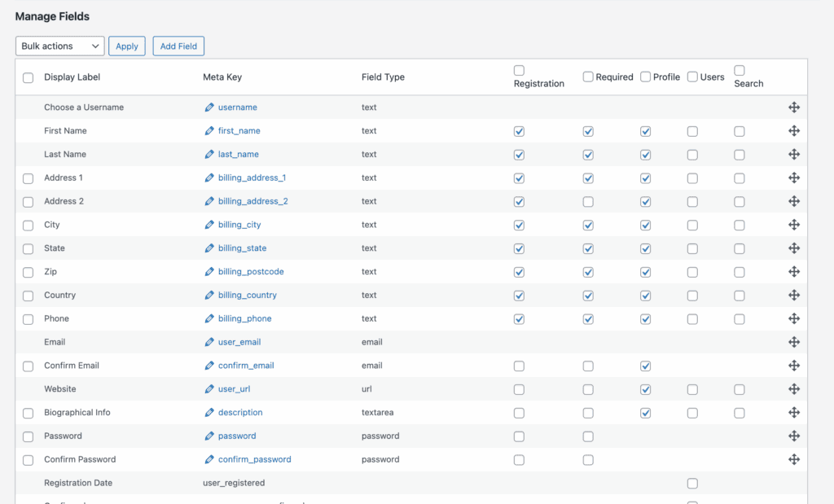Click the move handle on the Confirm Email row
Viewport: 834px width, 504px height.
point(794,366)
